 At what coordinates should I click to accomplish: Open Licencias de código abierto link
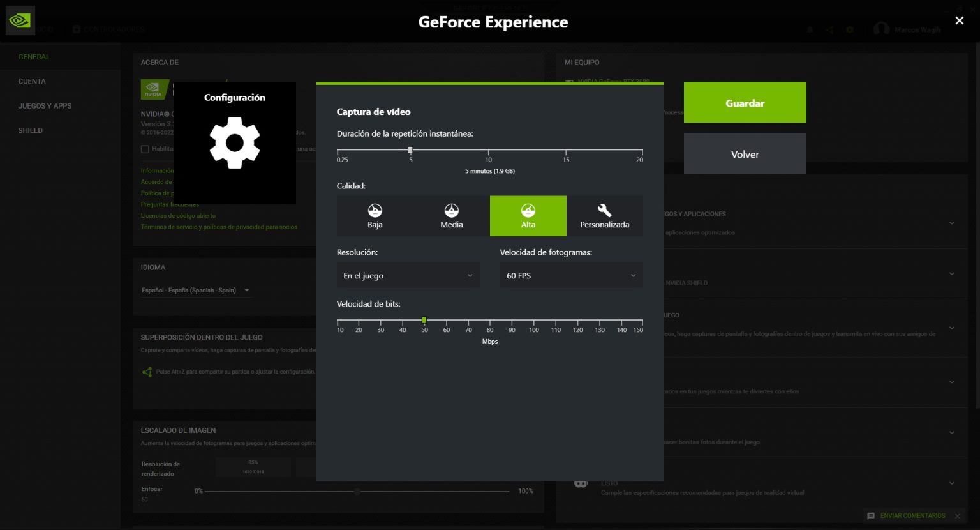178,215
